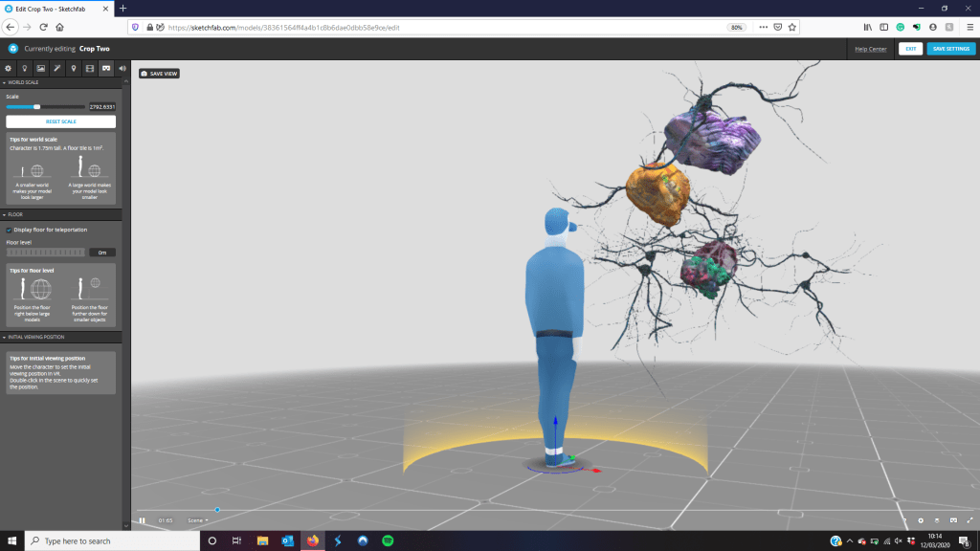Open the Animation film strip tab
Viewport: 980px width, 551px height.
click(x=89, y=68)
